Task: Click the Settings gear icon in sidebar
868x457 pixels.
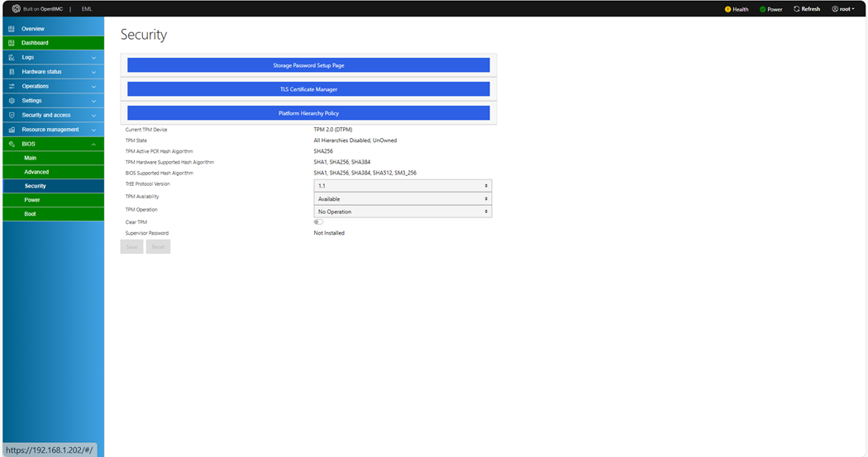Action: pos(12,101)
